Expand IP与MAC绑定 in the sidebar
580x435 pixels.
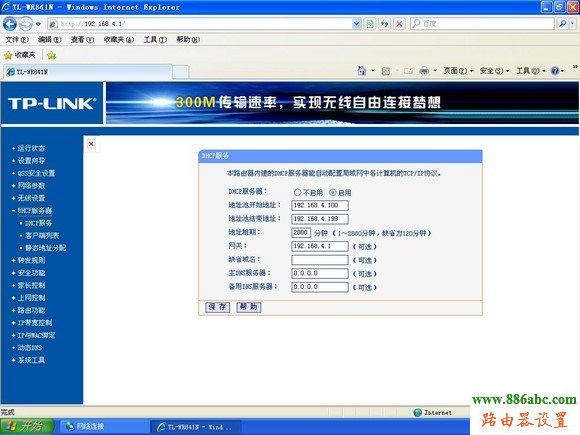pyautogui.click(x=36, y=335)
